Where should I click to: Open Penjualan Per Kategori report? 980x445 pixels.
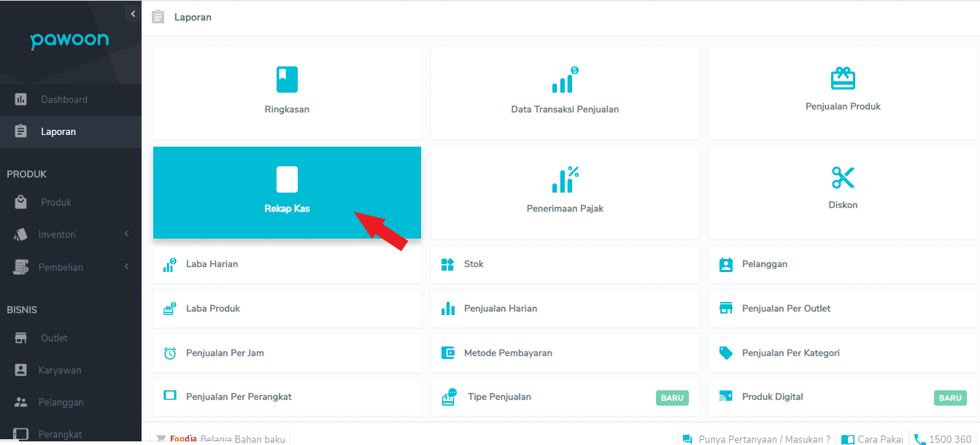[x=843, y=353]
